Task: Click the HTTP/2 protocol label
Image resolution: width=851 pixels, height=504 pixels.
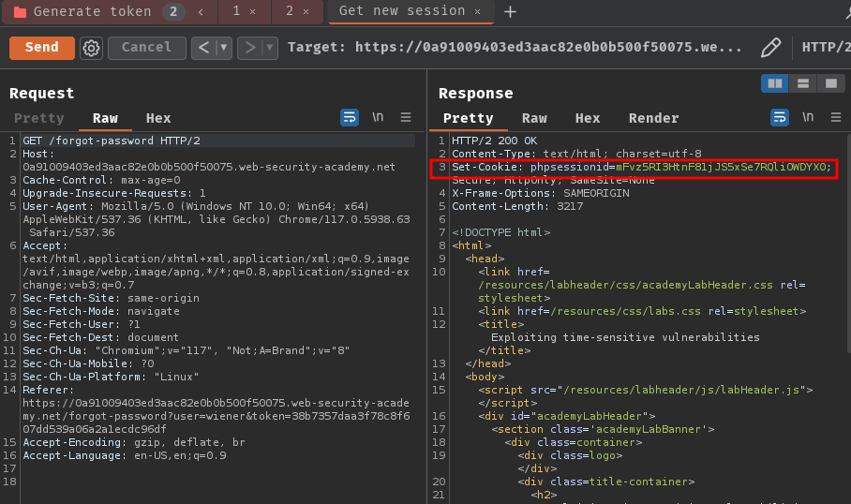Action: click(x=826, y=47)
